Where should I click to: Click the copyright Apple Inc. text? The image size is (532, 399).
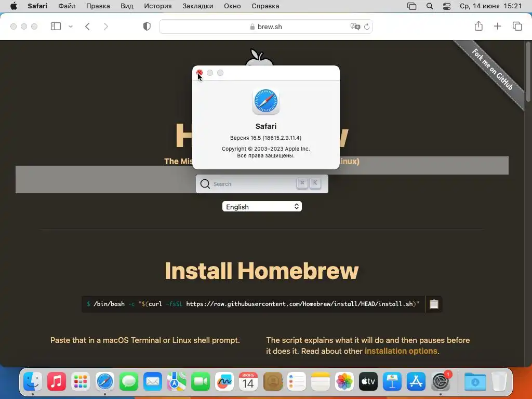pos(265,149)
